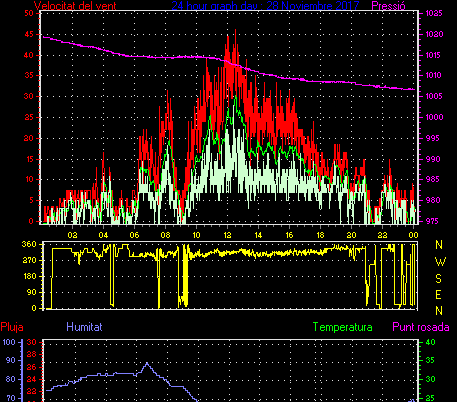Click the 'E' wind direction letter

pos(439,295)
